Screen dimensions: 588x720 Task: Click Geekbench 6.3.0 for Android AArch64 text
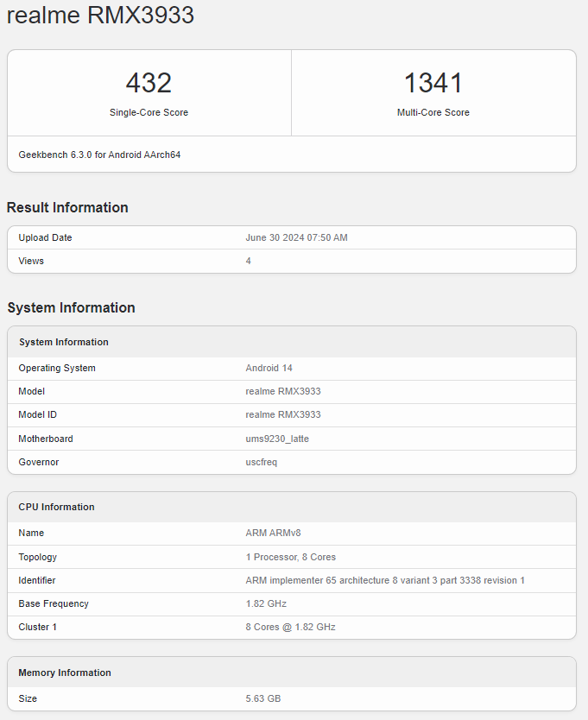pyautogui.click(x=99, y=155)
